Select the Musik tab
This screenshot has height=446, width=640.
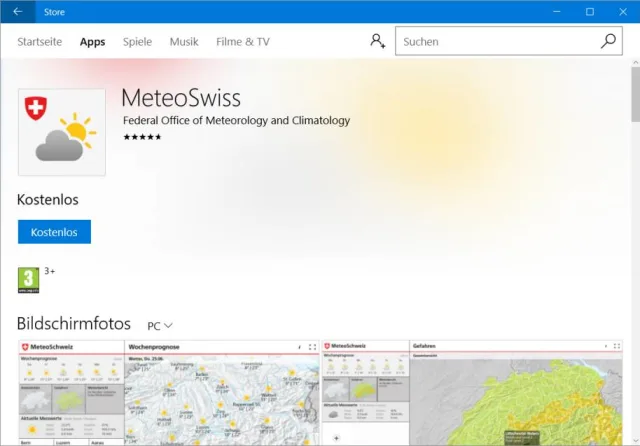pos(184,42)
